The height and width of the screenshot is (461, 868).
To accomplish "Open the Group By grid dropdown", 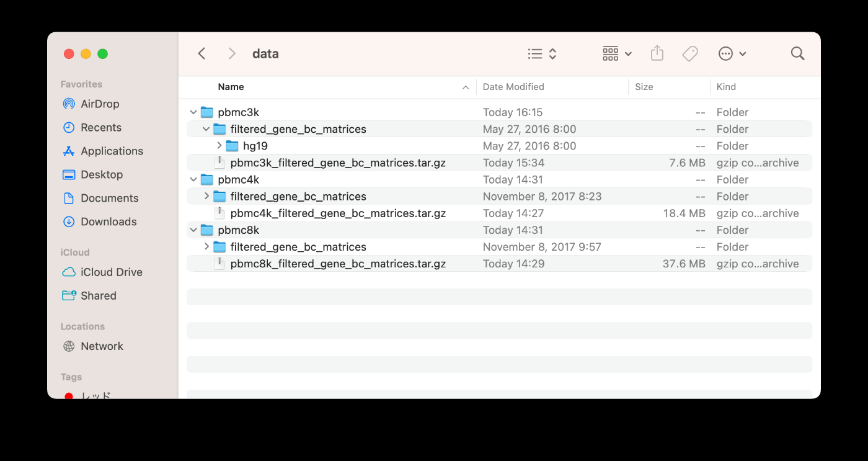I will tap(617, 54).
